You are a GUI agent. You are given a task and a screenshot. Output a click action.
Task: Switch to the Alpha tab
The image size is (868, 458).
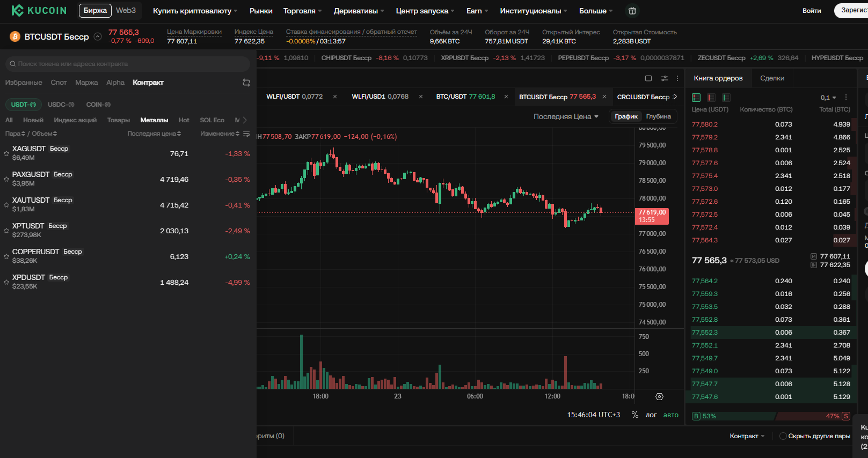115,83
